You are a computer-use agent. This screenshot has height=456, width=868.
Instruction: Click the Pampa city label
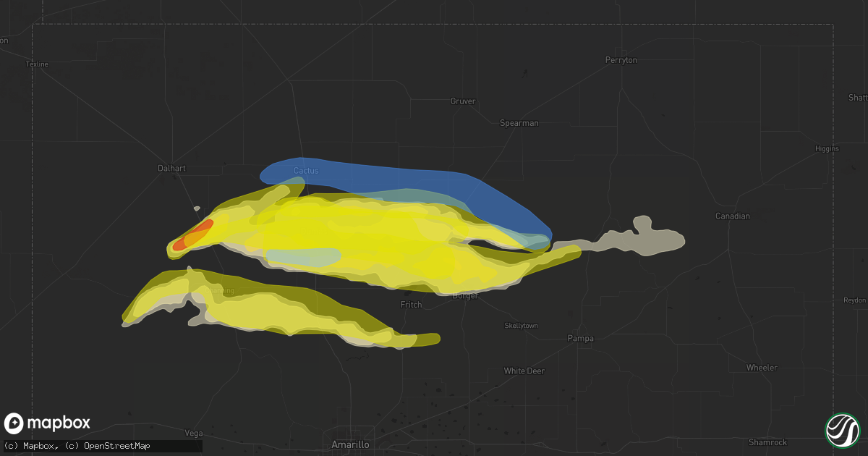point(580,338)
